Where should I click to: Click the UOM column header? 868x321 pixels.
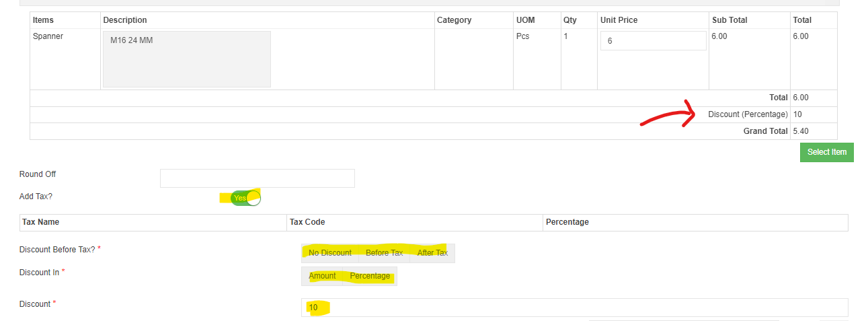pos(524,20)
